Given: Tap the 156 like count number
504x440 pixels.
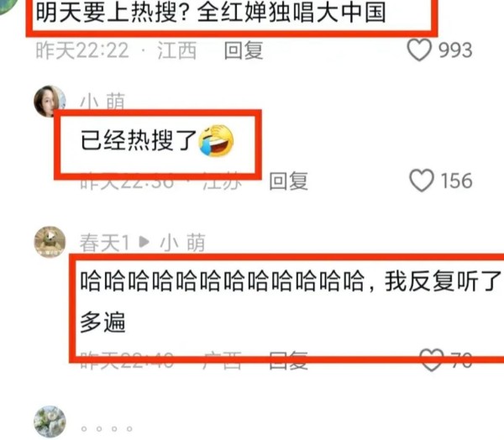Looking at the screenshot, I should point(456,181).
